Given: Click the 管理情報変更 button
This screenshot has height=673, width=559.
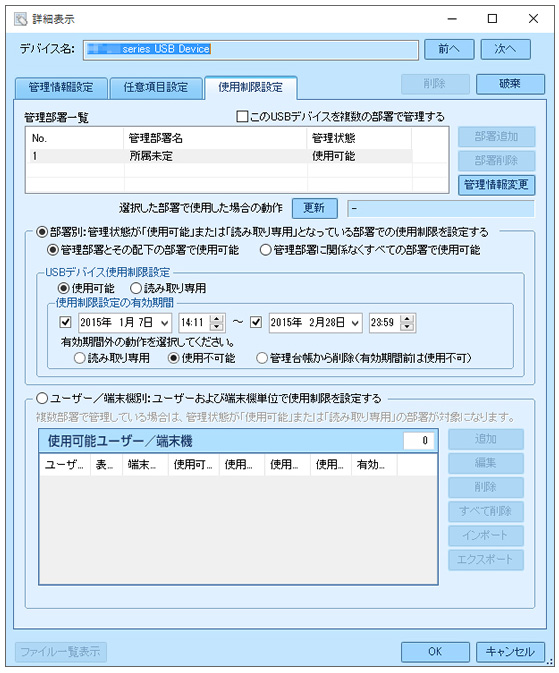Looking at the screenshot, I should tap(496, 185).
